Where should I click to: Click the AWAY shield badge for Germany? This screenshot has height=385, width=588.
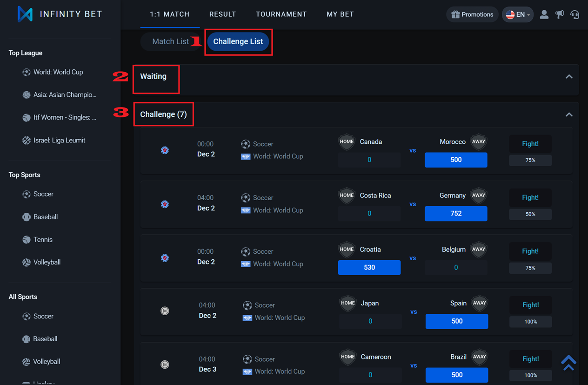478,196
